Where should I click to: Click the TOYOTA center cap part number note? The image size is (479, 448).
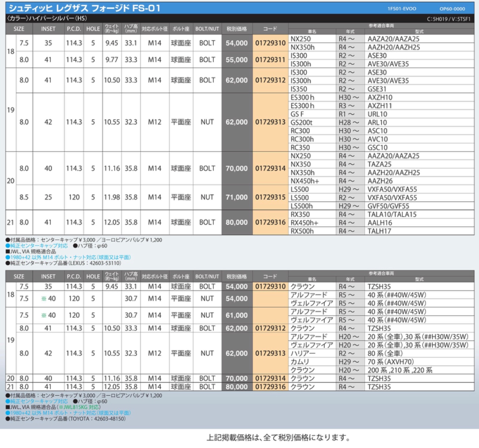(x=66, y=419)
